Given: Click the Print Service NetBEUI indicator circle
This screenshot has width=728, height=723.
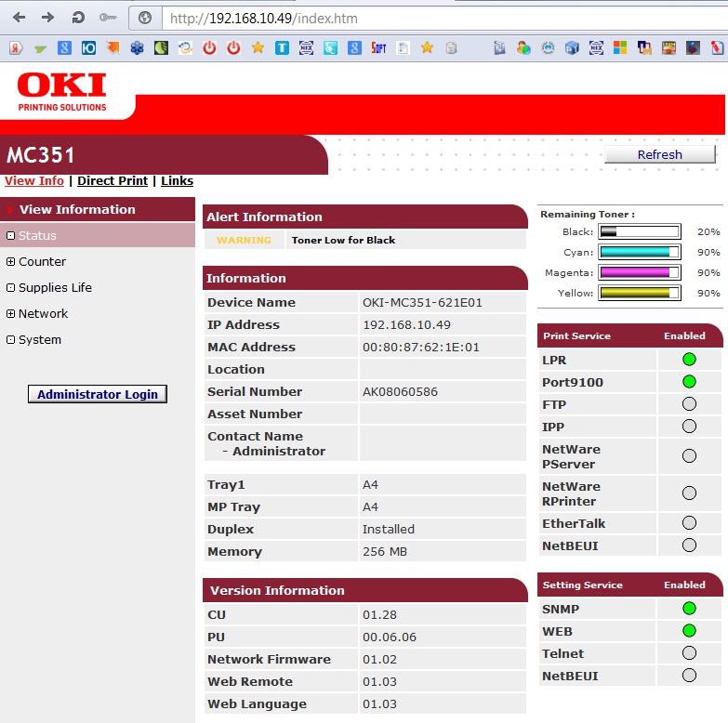Looking at the screenshot, I should [689, 545].
